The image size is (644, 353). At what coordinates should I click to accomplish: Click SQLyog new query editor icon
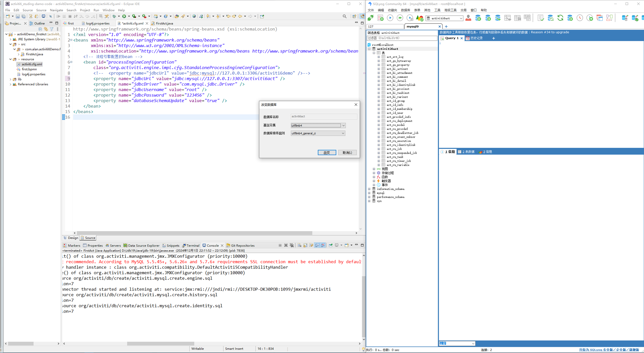[380, 18]
